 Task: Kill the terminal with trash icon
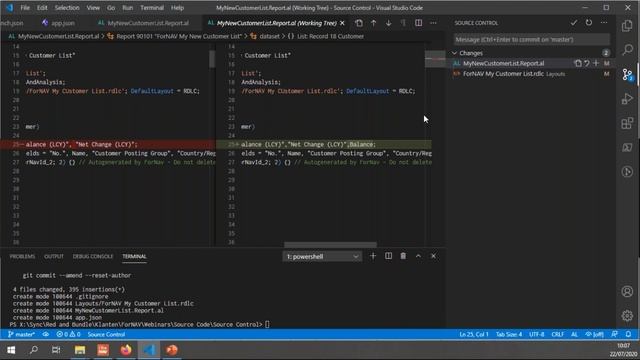pos(403,256)
